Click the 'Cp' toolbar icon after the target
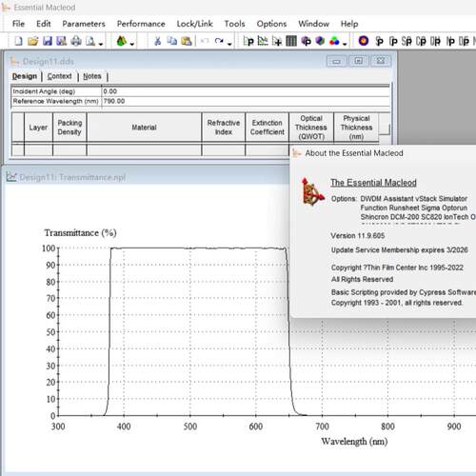 pyautogui.click(x=393, y=41)
